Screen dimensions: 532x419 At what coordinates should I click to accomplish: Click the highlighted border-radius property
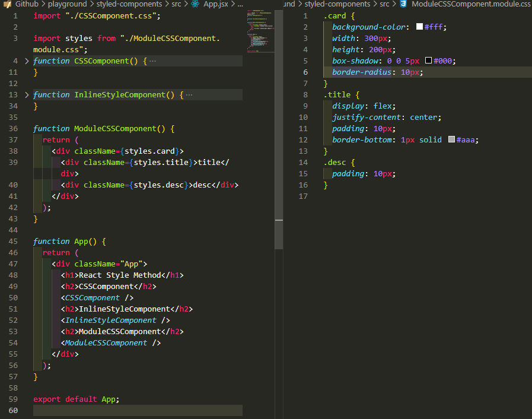362,72
